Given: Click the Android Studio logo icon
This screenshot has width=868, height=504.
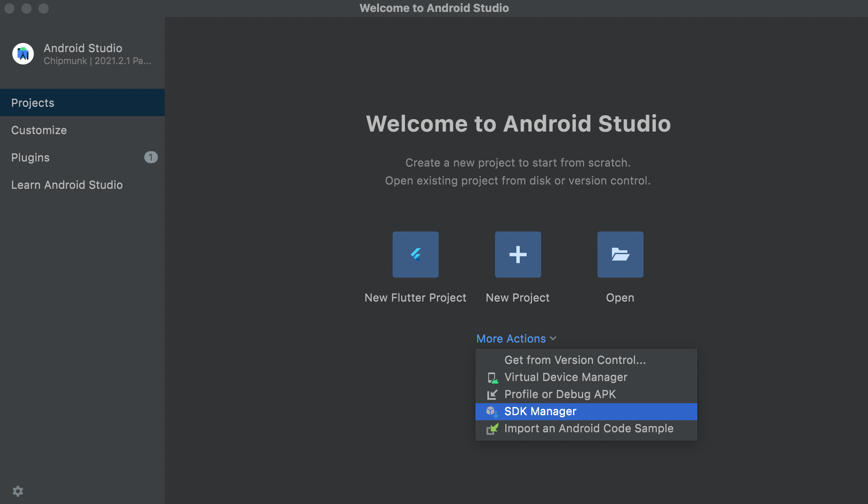Looking at the screenshot, I should point(23,54).
